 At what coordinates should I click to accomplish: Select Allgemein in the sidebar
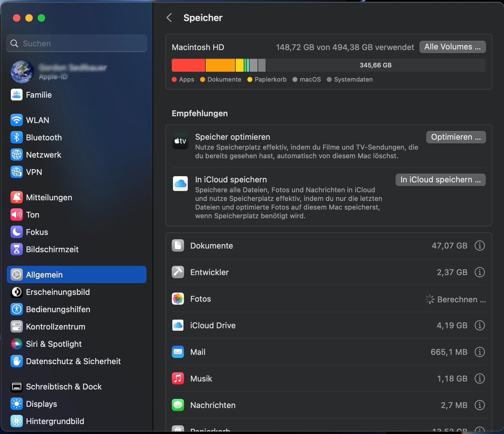pos(77,274)
